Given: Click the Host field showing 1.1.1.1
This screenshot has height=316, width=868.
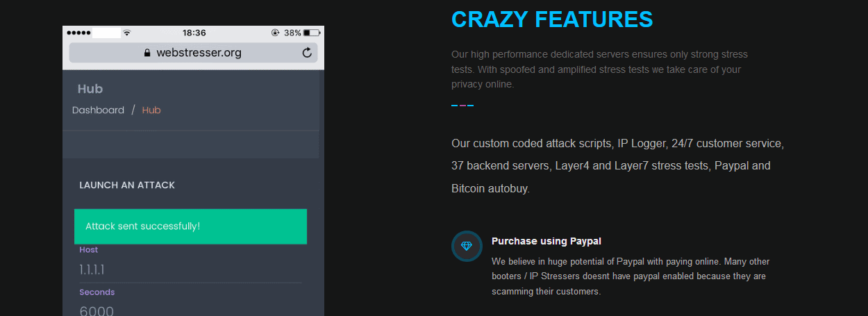Looking at the screenshot, I should pos(190,269).
